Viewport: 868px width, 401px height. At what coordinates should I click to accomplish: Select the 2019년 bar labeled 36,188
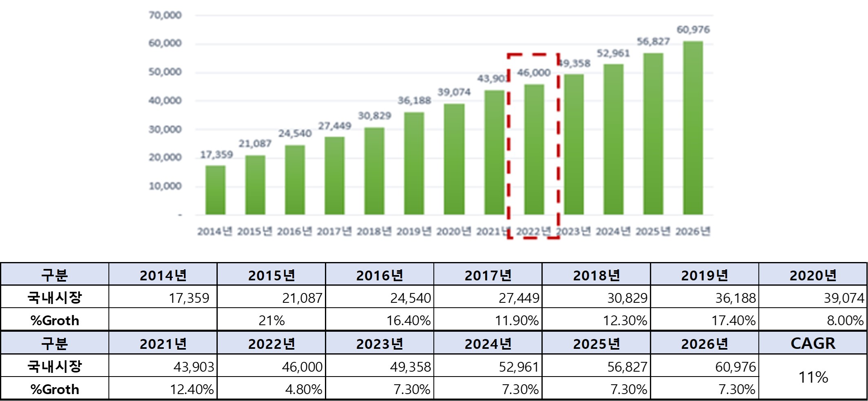(x=414, y=163)
